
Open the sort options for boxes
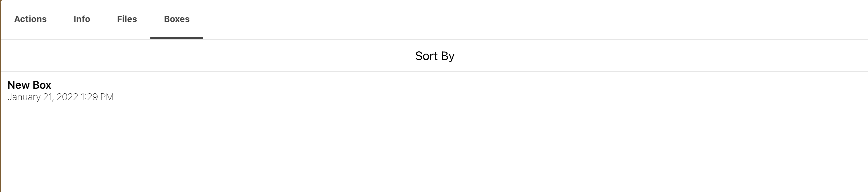(434, 56)
